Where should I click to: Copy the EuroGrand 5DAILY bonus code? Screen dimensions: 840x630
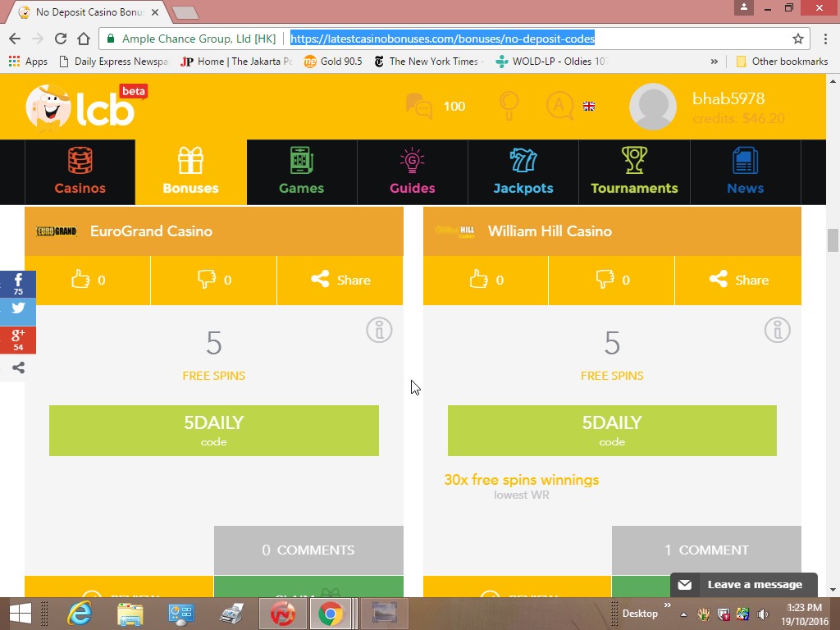[214, 431]
